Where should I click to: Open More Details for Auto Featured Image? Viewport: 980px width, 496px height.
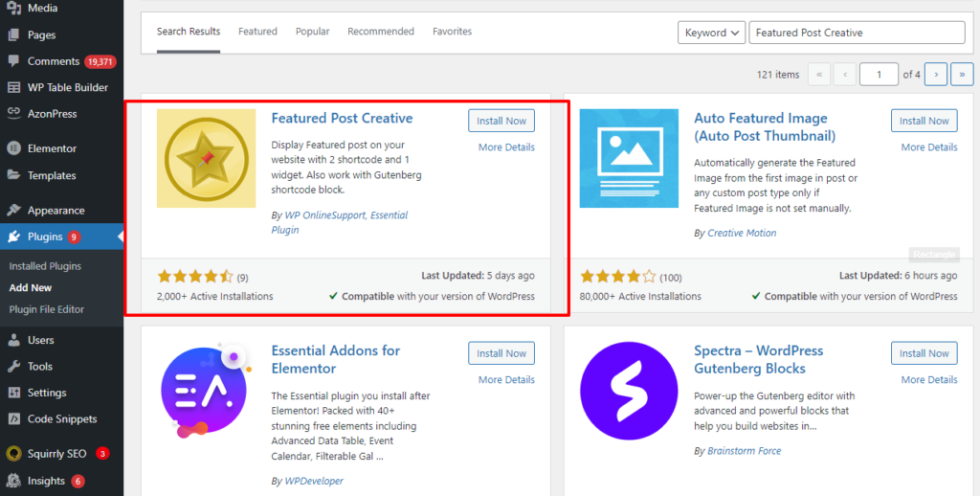tap(928, 147)
